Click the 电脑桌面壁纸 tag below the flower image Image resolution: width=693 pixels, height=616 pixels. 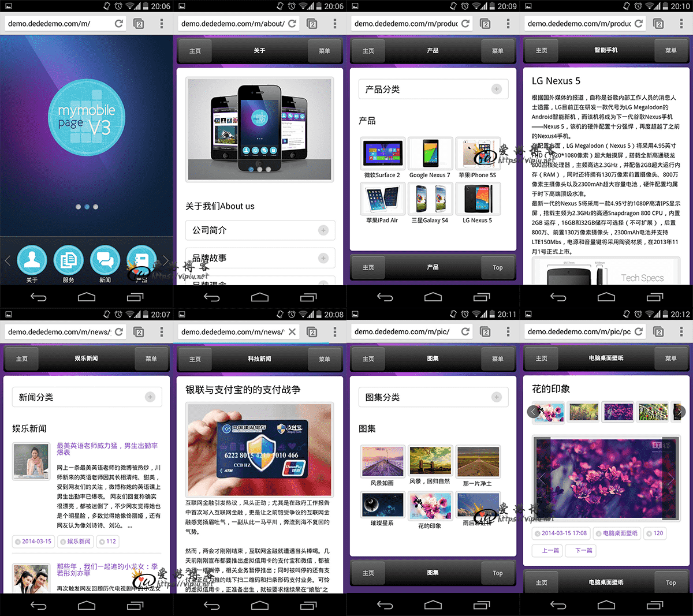pos(617,533)
